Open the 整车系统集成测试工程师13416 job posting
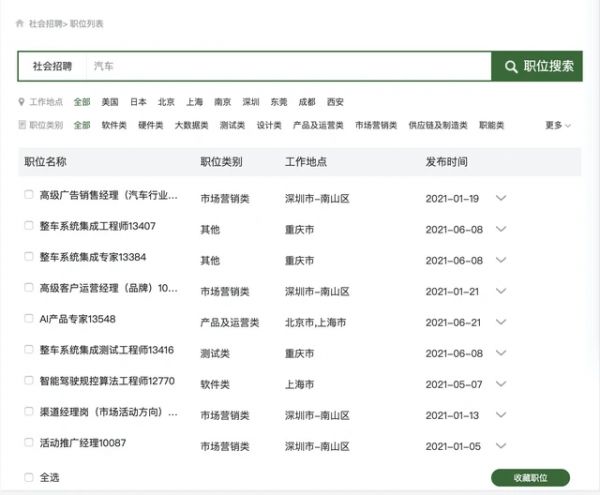This screenshot has height=495, width=600. [x=106, y=351]
